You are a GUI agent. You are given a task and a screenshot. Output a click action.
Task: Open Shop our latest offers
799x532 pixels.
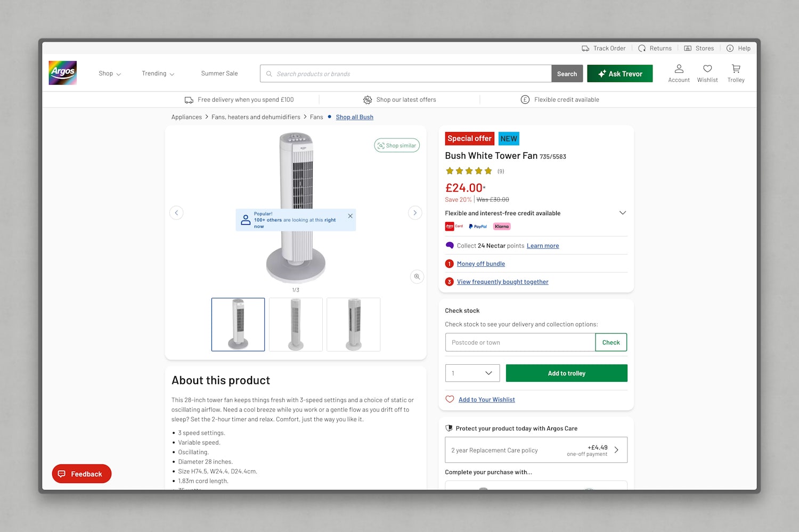(x=399, y=100)
